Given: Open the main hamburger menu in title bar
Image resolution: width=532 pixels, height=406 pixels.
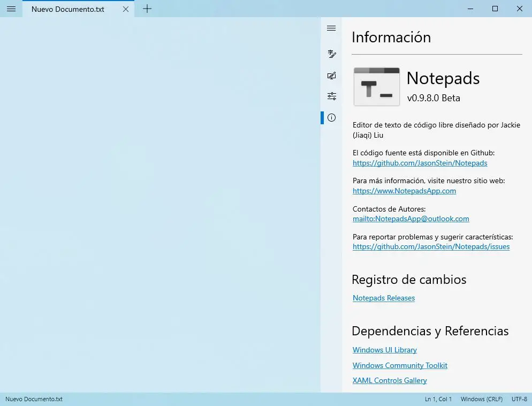Looking at the screenshot, I should point(11,9).
